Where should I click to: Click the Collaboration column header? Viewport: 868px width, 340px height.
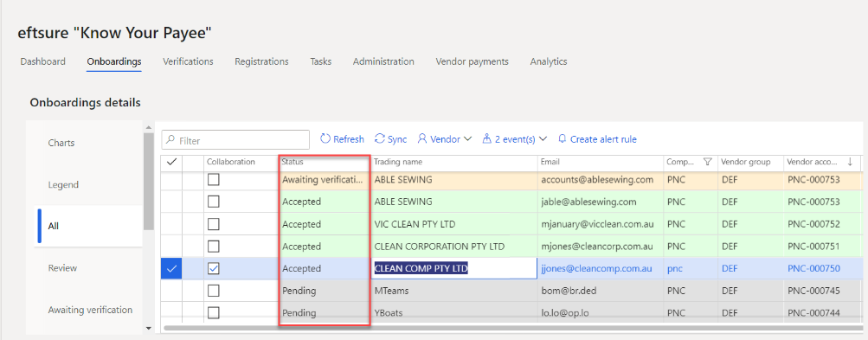(231, 162)
